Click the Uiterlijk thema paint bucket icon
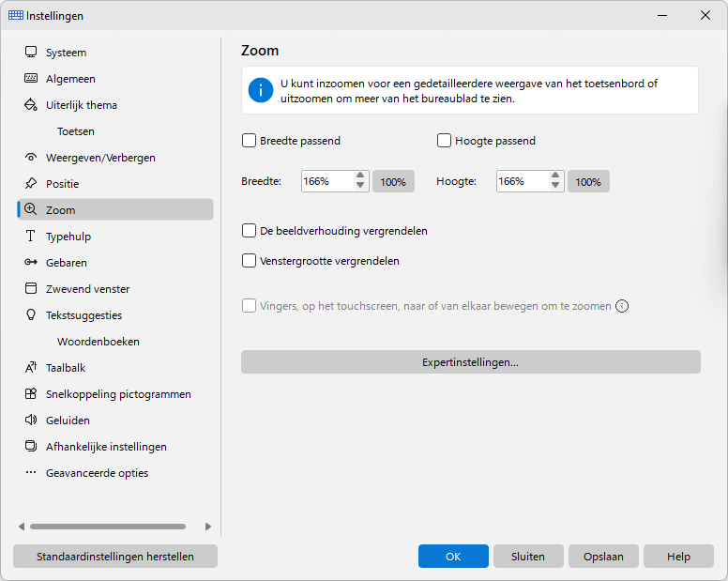Viewport: 728px width, 581px height. coord(31,104)
